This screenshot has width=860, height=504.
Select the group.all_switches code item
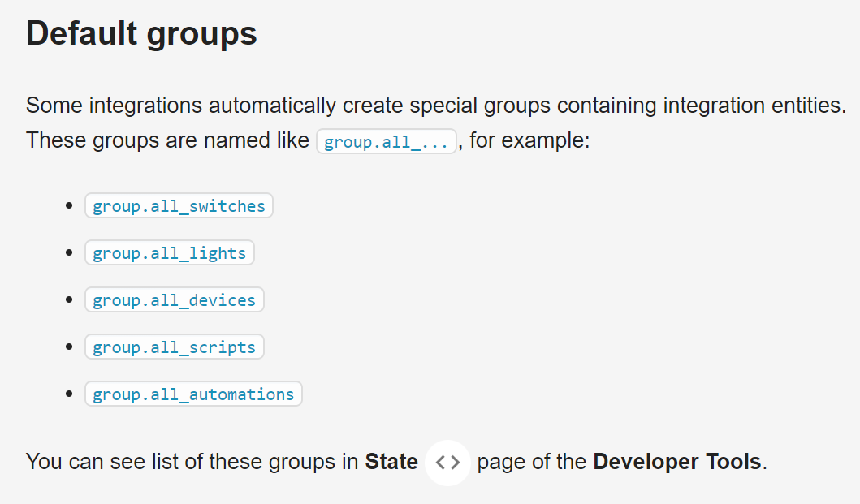(179, 206)
